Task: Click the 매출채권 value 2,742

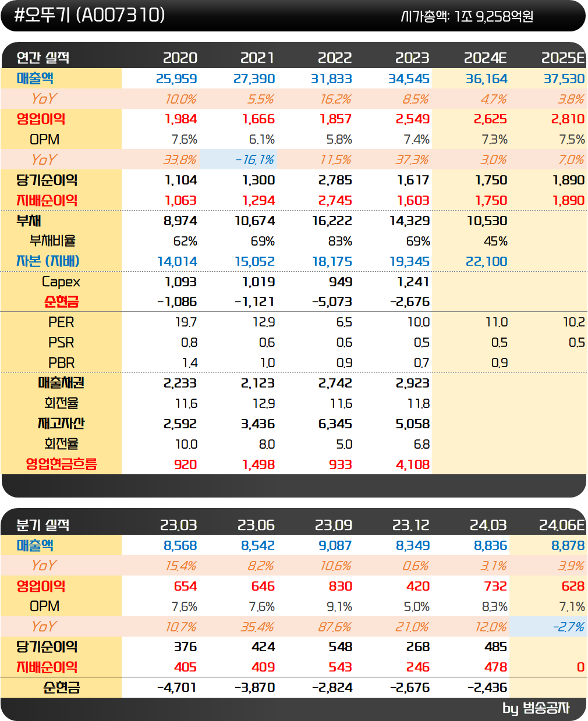Action: (x=335, y=383)
